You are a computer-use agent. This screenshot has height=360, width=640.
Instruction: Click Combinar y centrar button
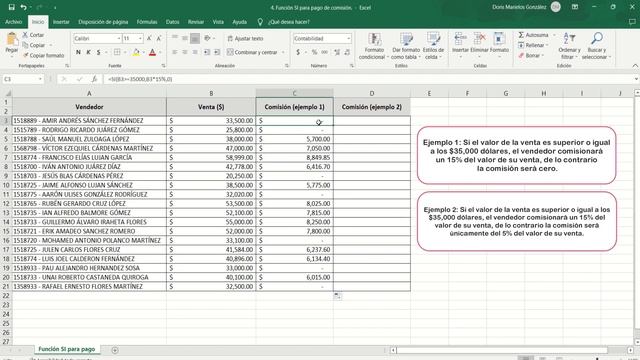[252, 52]
